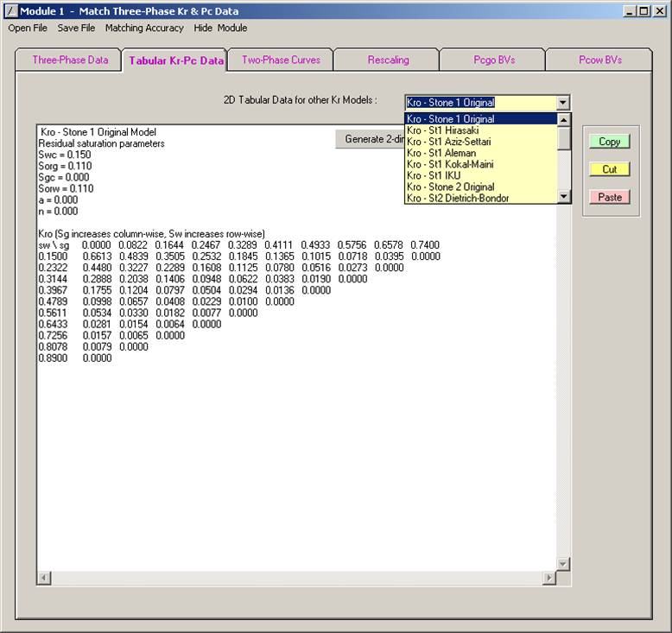Switch to the Three-Phase Data tab
This screenshot has height=633, width=672.
tap(70, 60)
